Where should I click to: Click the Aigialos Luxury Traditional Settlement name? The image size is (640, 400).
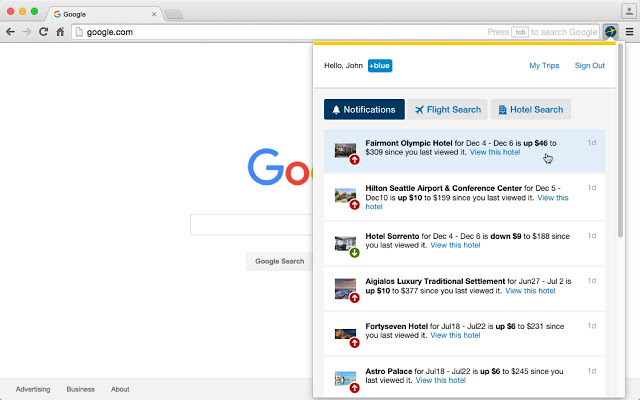click(x=435, y=281)
